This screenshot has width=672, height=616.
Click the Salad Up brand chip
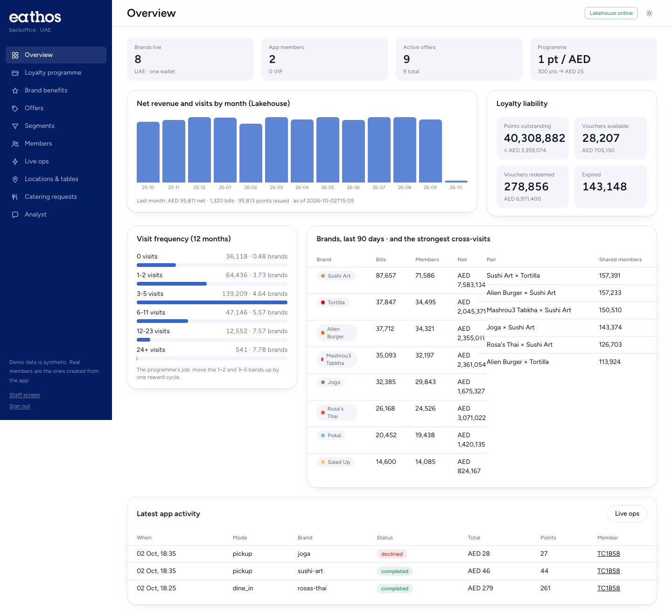[336, 462]
